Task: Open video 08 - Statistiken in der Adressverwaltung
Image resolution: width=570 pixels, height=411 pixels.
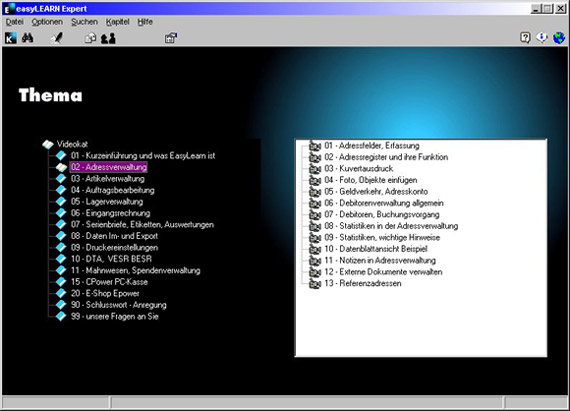Action: (391, 226)
